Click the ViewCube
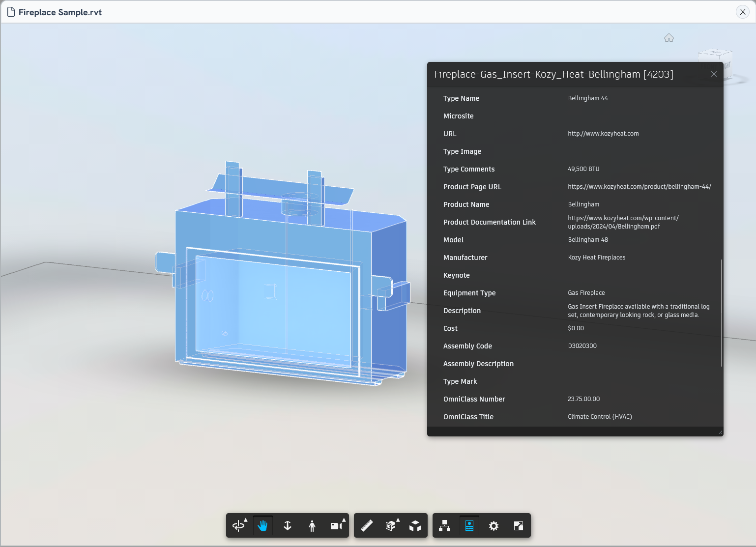The image size is (756, 547). pos(715,56)
